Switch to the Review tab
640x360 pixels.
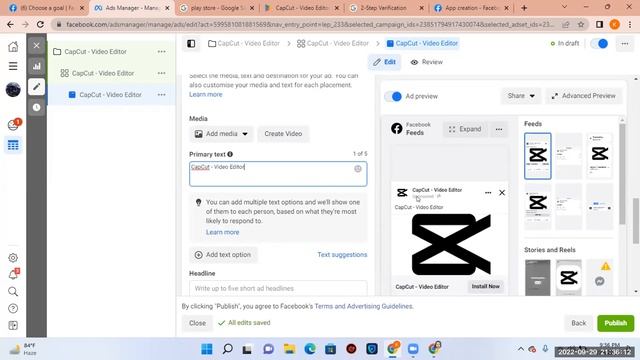pyautogui.click(x=427, y=62)
